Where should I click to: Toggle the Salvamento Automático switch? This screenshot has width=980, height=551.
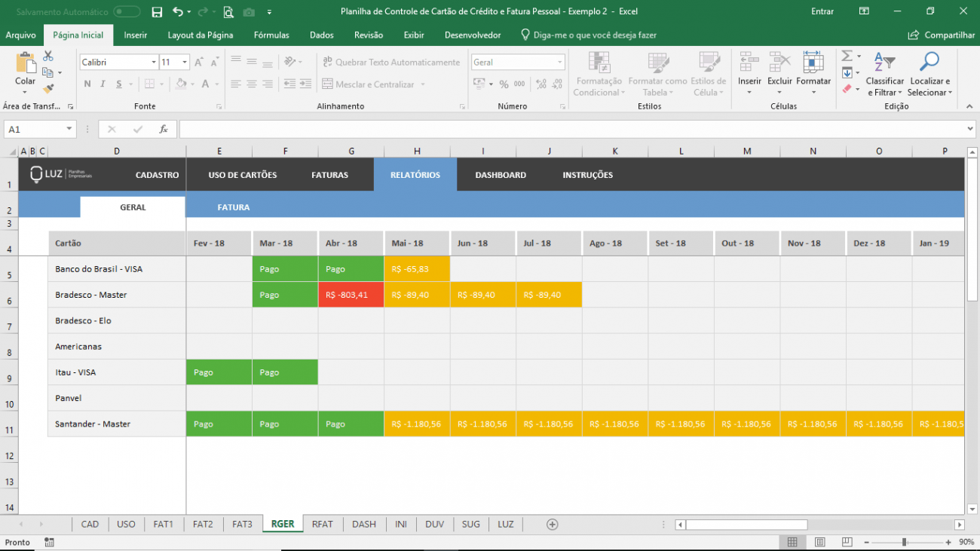point(127,12)
